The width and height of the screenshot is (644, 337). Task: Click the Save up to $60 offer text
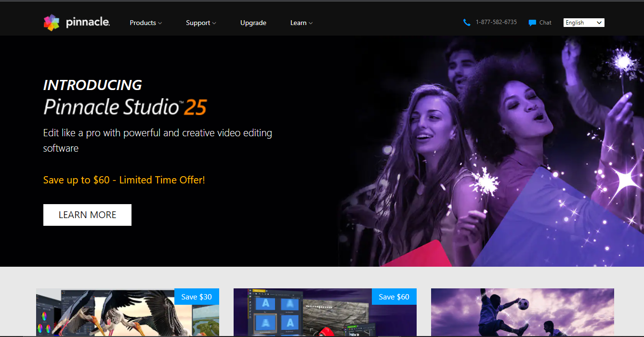(x=124, y=180)
